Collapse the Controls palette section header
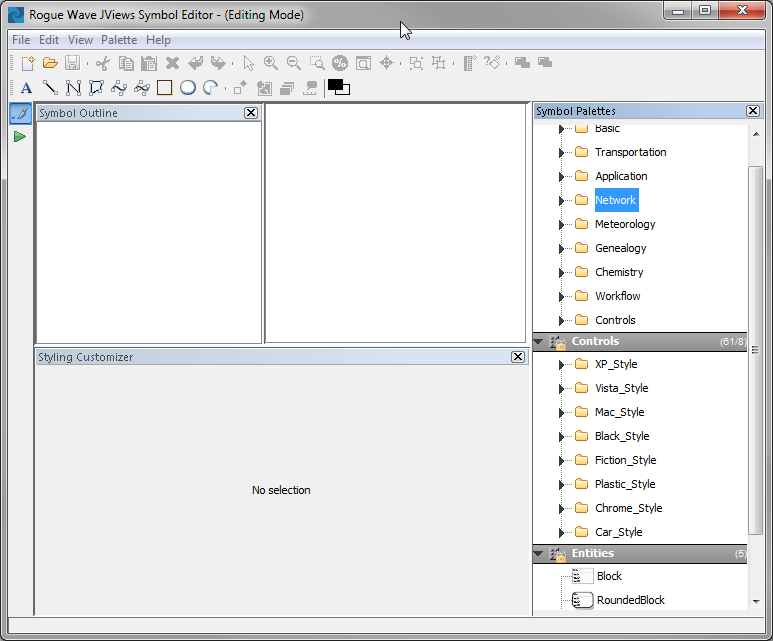The width and height of the screenshot is (773, 641). (x=539, y=342)
